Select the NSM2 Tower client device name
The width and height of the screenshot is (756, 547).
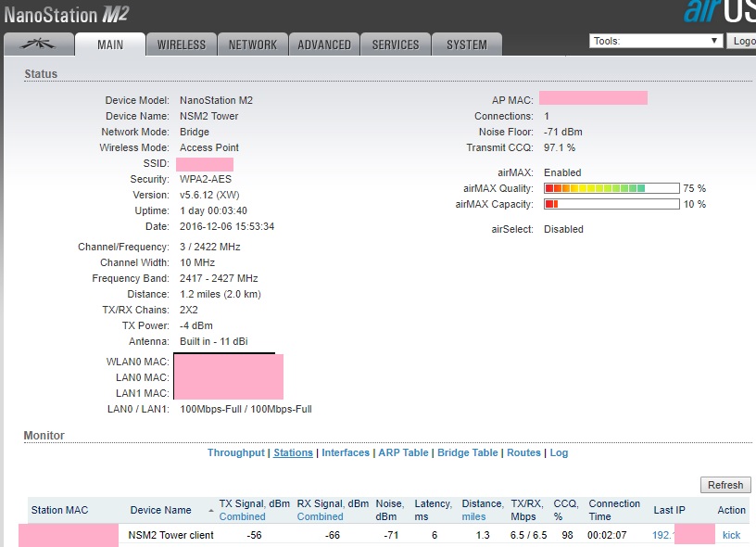pos(170,535)
